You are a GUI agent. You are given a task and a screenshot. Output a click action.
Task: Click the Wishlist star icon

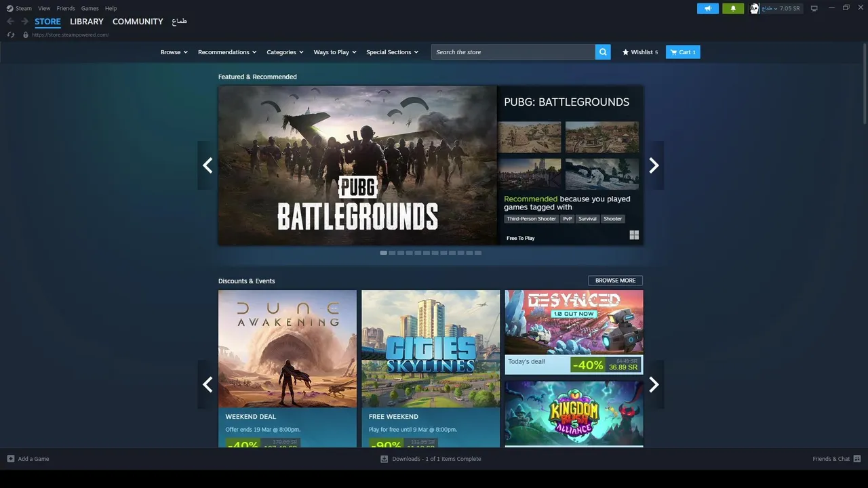(625, 52)
